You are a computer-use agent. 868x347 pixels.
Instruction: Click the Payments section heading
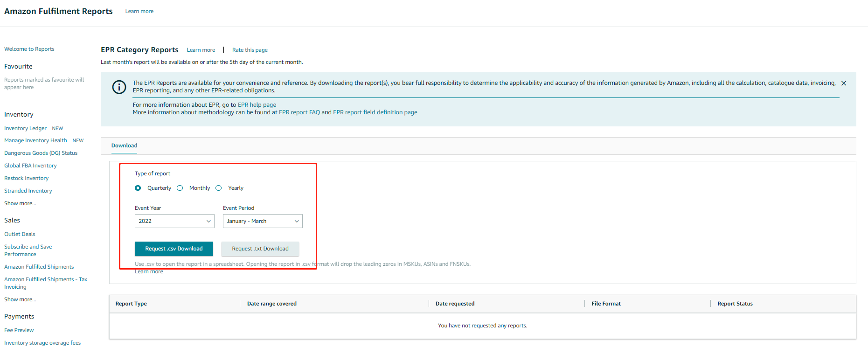(19, 316)
